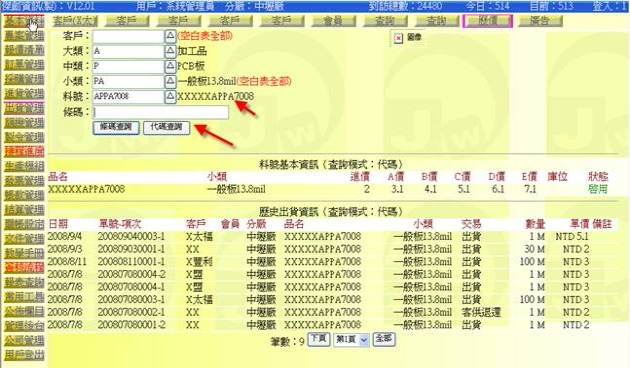Click order number 200807080002-1

click(131, 312)
